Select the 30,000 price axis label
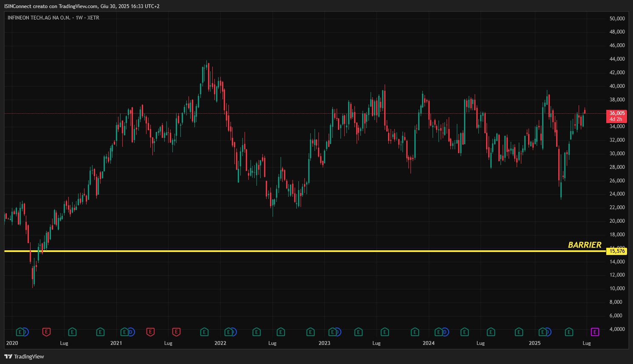 click(x=617, y=154)
